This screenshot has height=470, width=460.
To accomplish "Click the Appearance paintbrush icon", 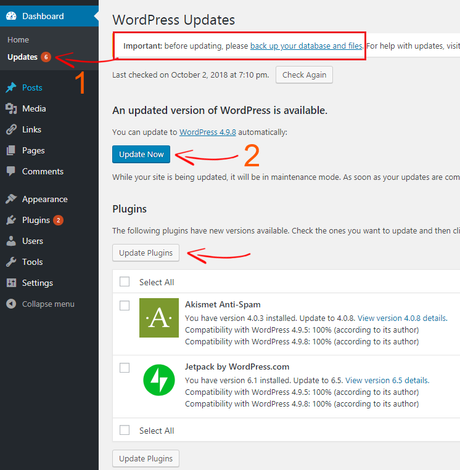I will click(x=11, y=199).
